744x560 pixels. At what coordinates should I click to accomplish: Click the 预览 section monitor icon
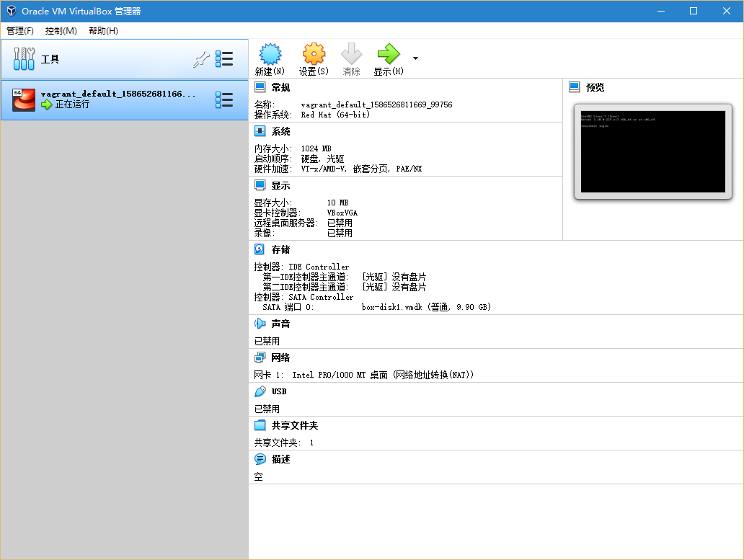pos(575,87)
